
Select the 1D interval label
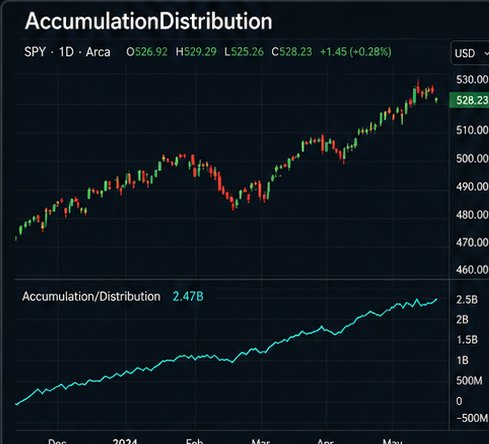pos(66,52)
